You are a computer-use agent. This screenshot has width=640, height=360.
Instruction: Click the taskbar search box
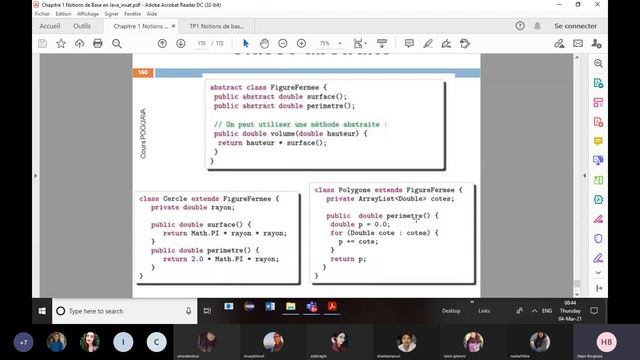124,311
